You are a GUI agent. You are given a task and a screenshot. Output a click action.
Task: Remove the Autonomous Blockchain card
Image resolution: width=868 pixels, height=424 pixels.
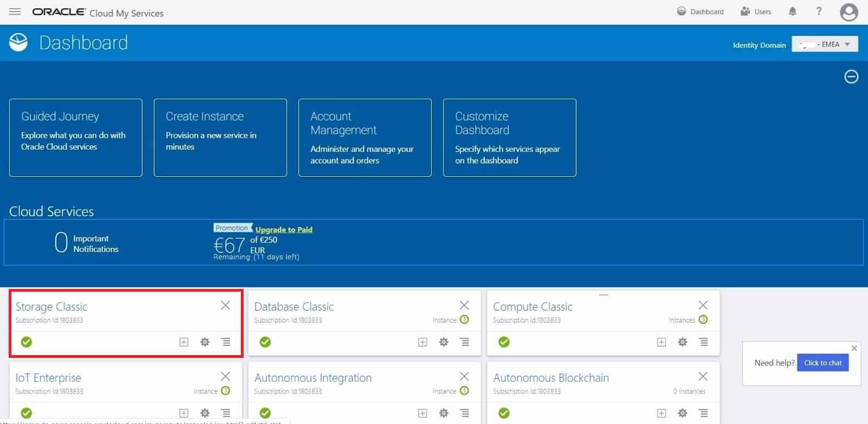tap(703, 376)
